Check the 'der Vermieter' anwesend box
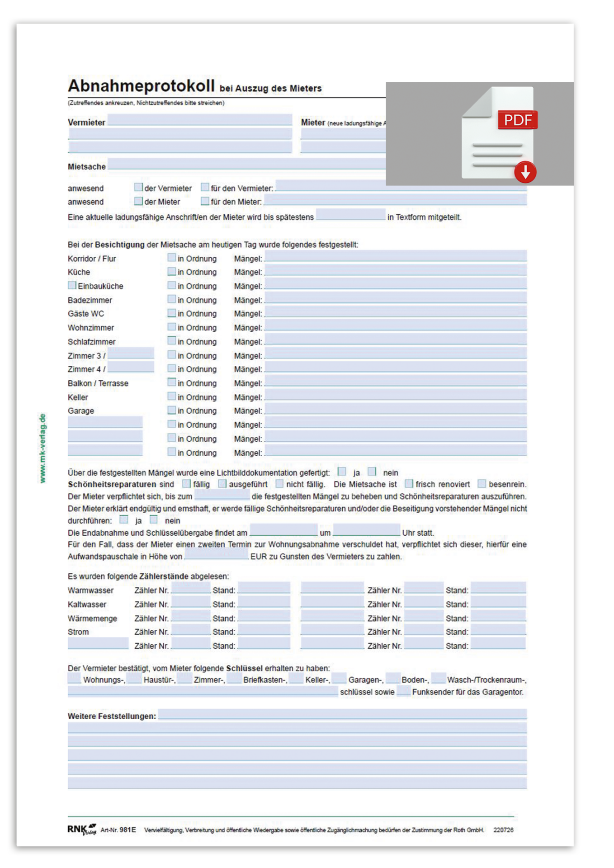The width and height of the screenshot is (614, 868). click(138, 187)
